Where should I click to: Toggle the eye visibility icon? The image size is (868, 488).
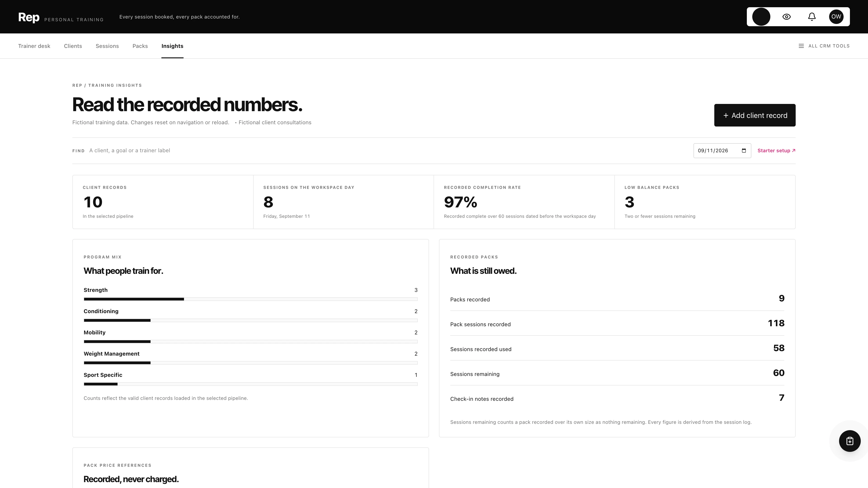[786, 17]
